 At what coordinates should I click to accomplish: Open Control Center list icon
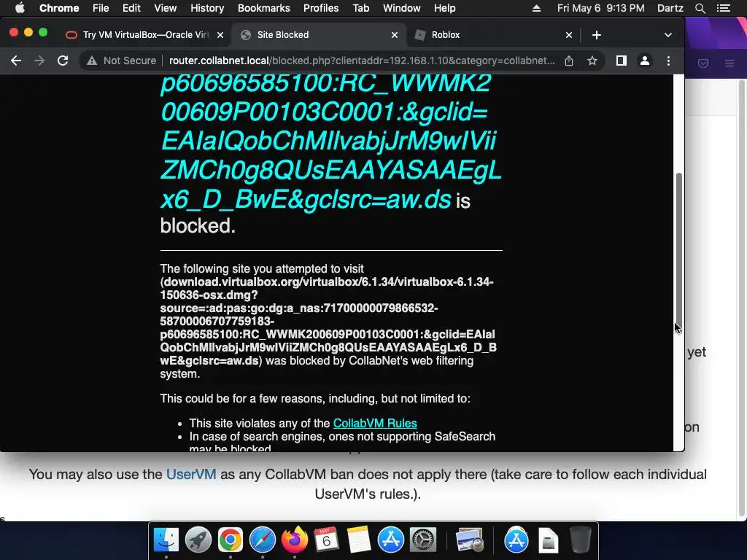723,8
